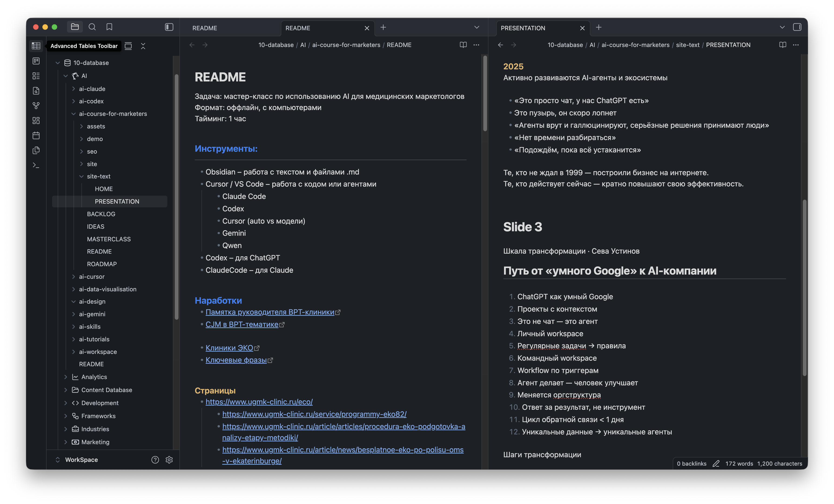
Task: Toggle reading view in README pane
Action: (463, 45)
